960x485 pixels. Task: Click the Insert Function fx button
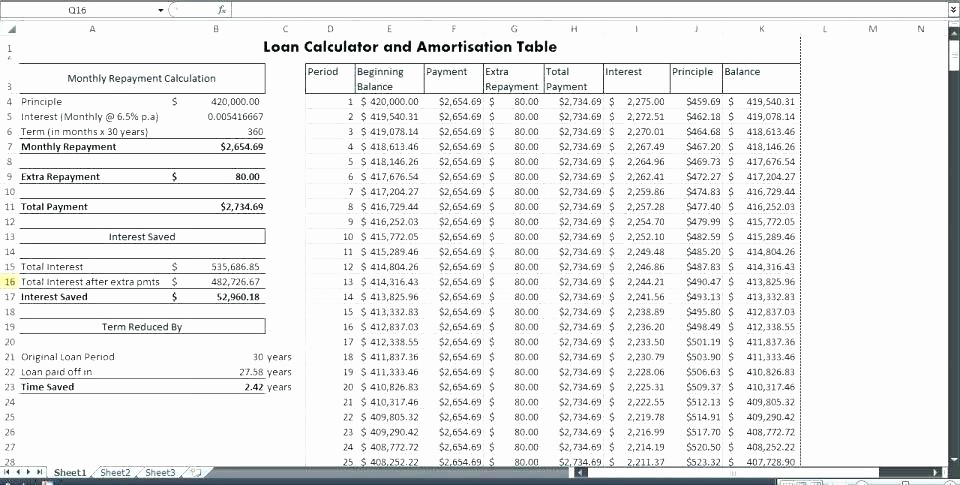[x=222, y=10]
